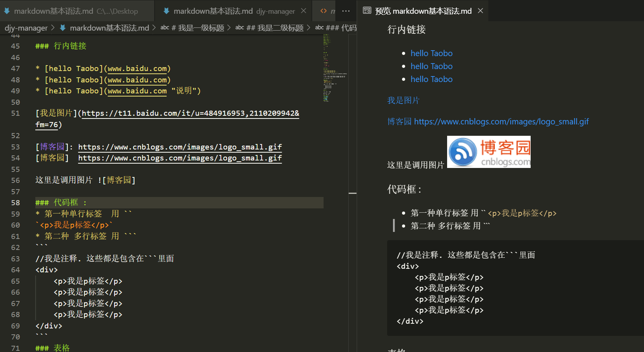Viewport: 644px width, 352px height.
Task: Switch to the Desktop markdown基本语法.md tab
Action: (77, 11)
